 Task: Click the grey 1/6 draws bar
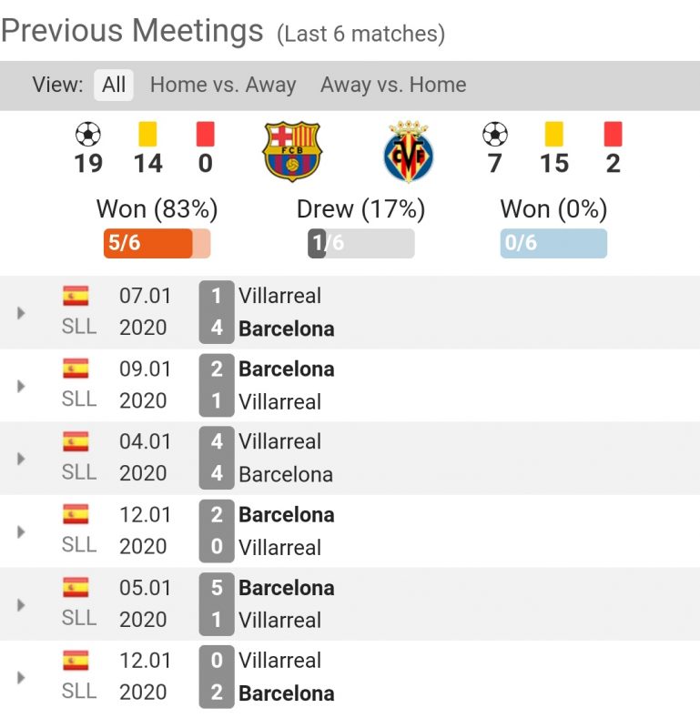[x=360, y=244]
